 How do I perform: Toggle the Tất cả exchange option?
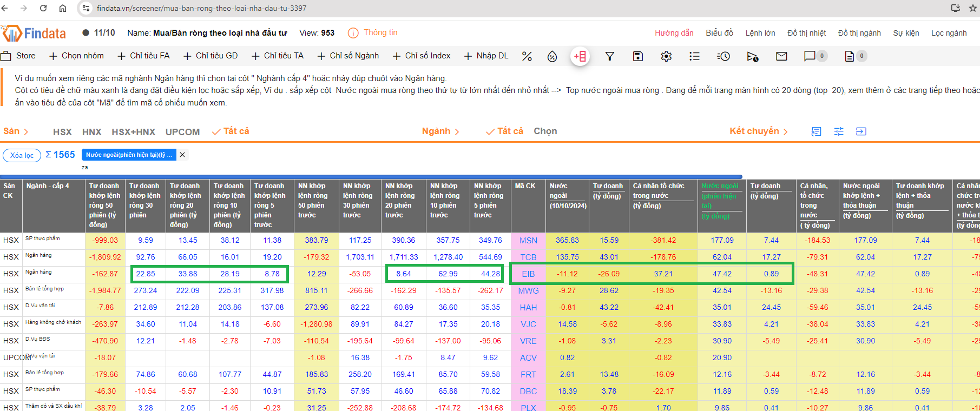click(x=231, y=131)
